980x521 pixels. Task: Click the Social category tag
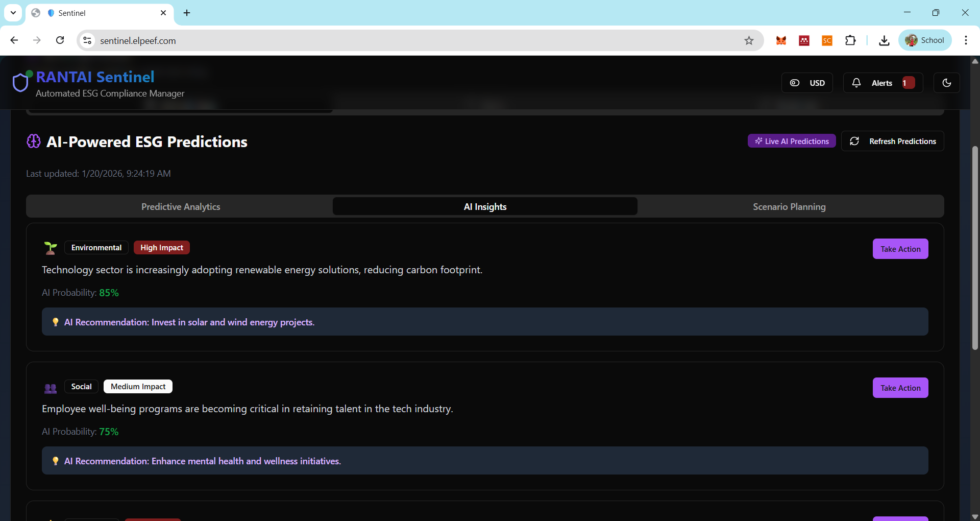coord(82,387)
